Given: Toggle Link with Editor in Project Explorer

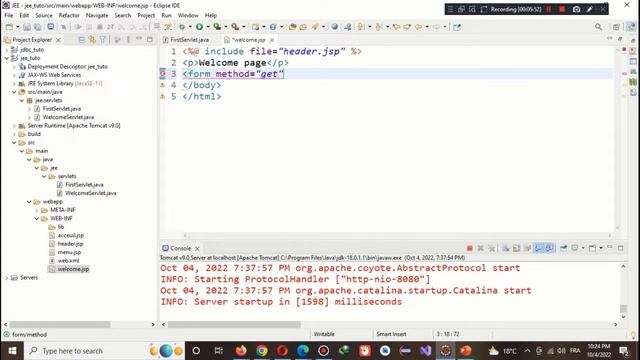Looking at the screenshot, I should click(x=92, y=40).
